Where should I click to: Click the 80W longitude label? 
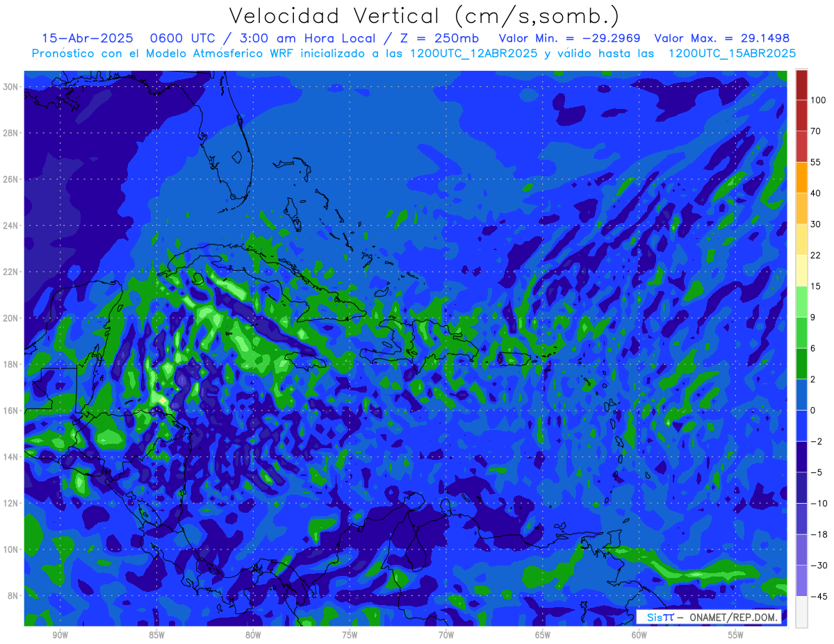253,635
